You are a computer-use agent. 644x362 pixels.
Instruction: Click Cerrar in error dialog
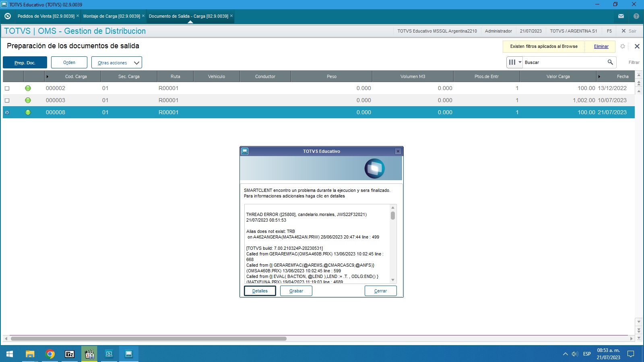click(x=380, y=291)
